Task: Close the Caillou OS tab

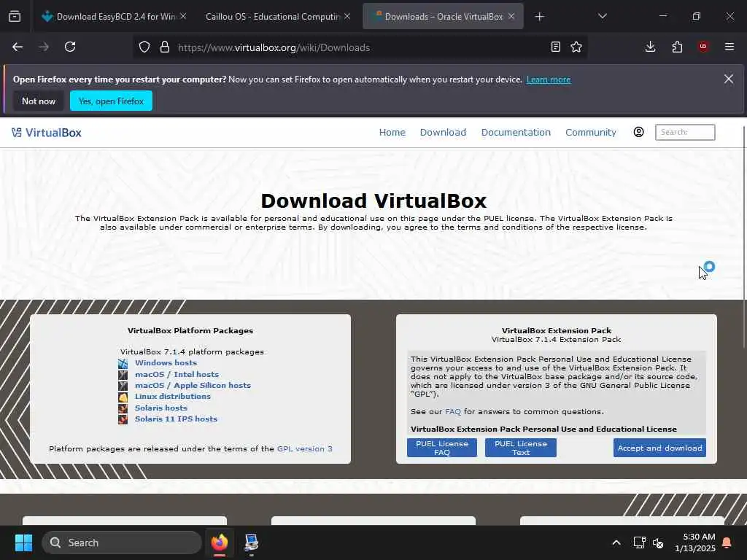Action: coord(347,16)
